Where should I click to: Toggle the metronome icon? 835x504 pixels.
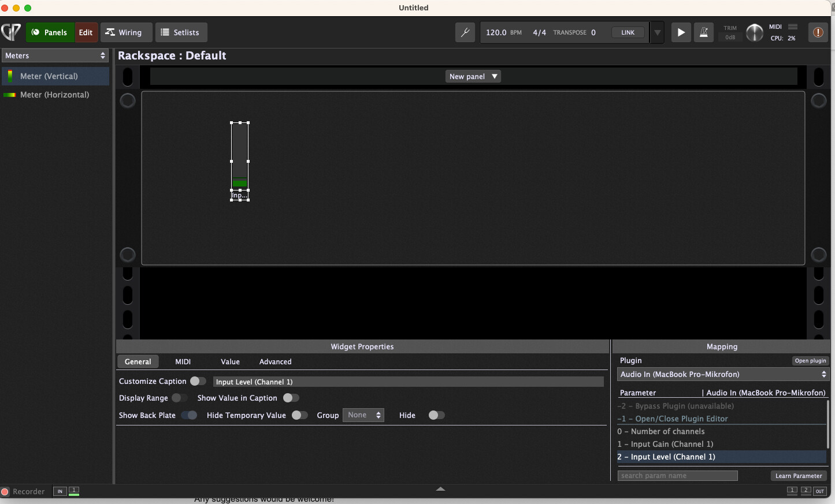[704, 32]
